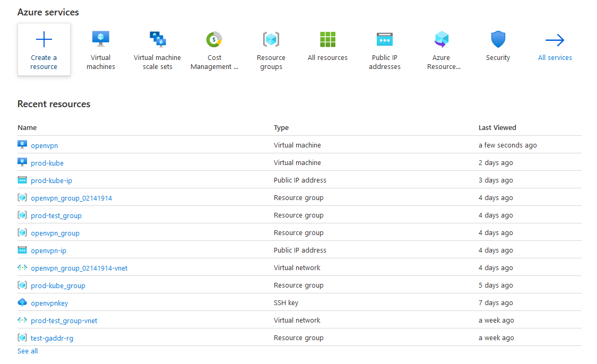The image size is (597, 364).
Task: Open the prod-test_group-vnet virtual network
Action: point(64,320)
